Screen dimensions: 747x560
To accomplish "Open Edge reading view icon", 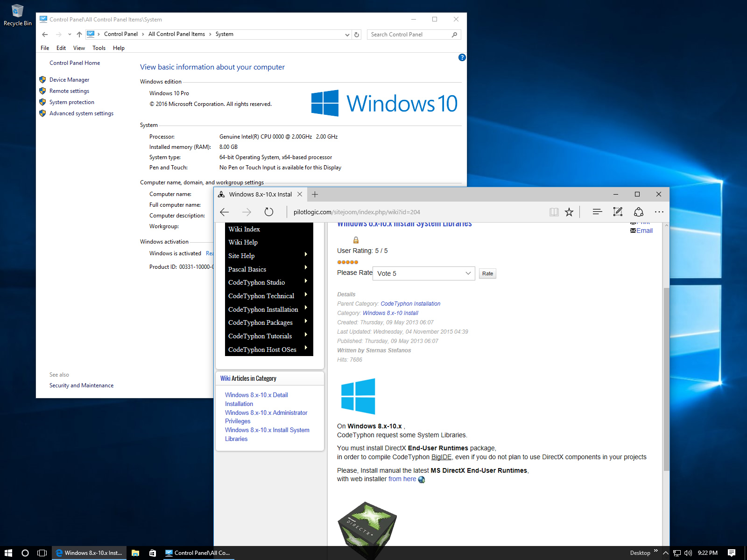I will point(554,212).
